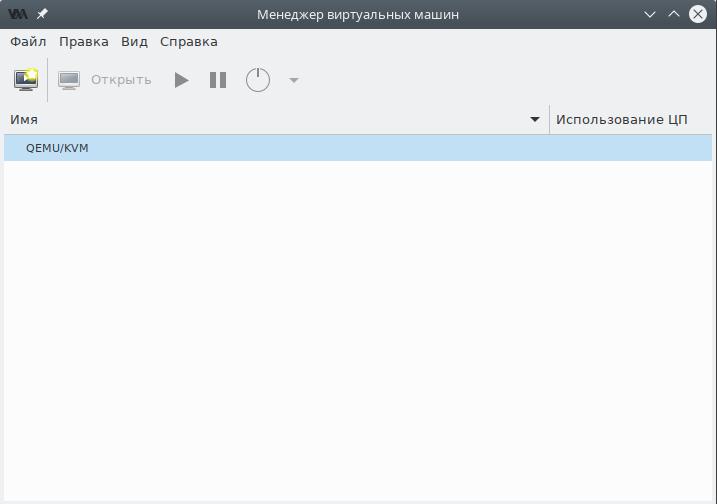Start the virtual machine with play button
The image size is (717, 504).
tap(182, 80)
